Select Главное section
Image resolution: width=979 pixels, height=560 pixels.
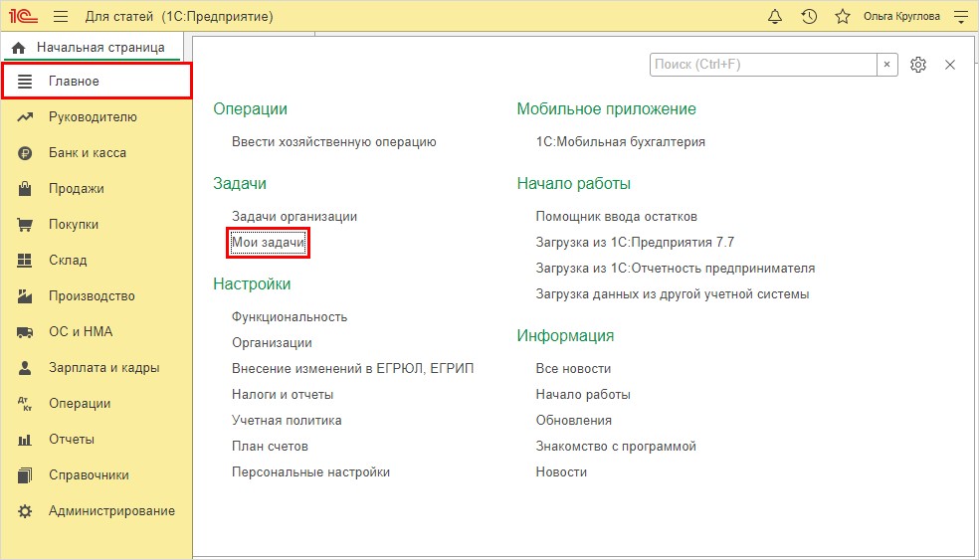coord(97,82)
